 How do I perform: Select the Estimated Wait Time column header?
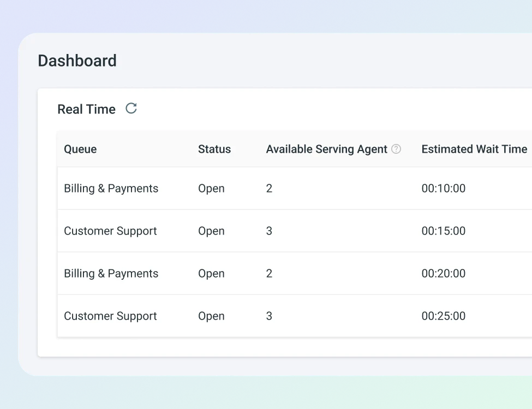(x=474, y=149)
